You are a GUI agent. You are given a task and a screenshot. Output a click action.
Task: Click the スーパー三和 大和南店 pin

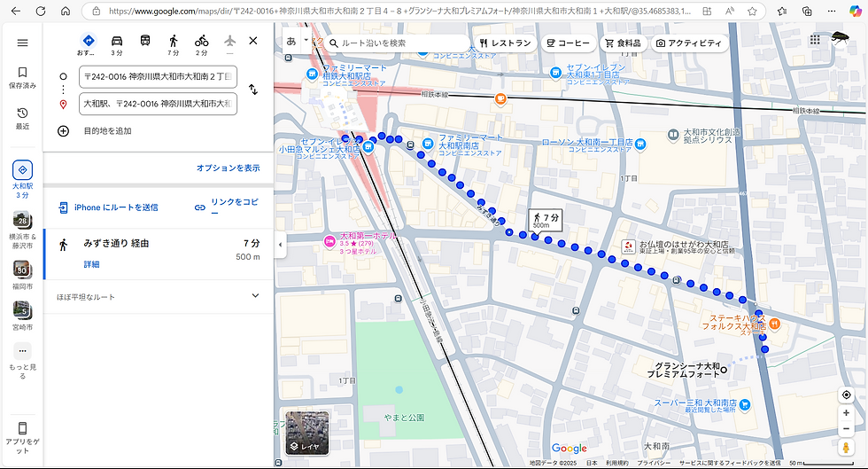[745, 405]
